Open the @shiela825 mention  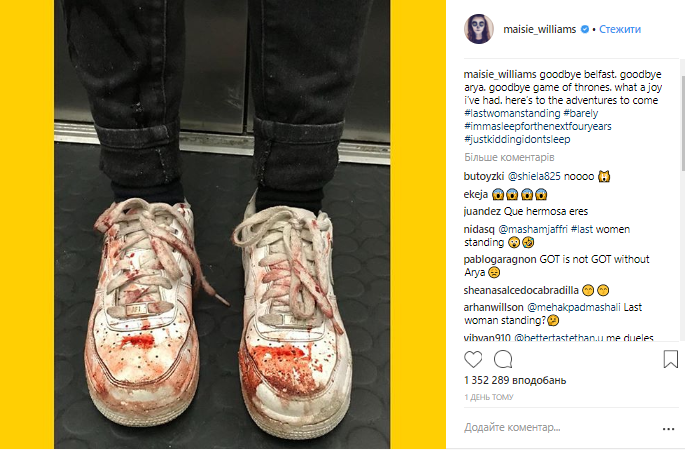pos(534,177)
